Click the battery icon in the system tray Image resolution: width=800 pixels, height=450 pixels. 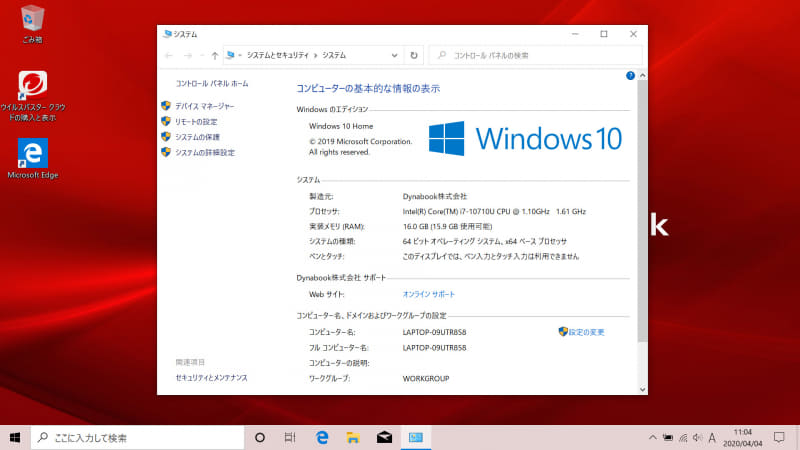[x=667, y=438]
